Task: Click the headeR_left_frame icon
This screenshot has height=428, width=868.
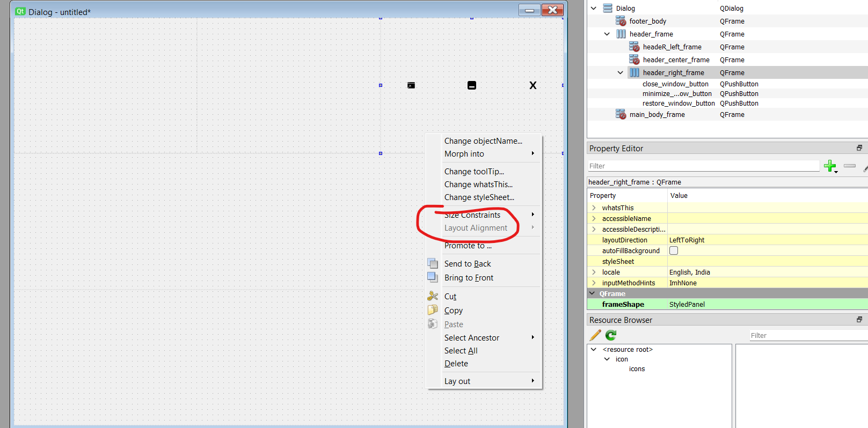Action: [634, 47]
